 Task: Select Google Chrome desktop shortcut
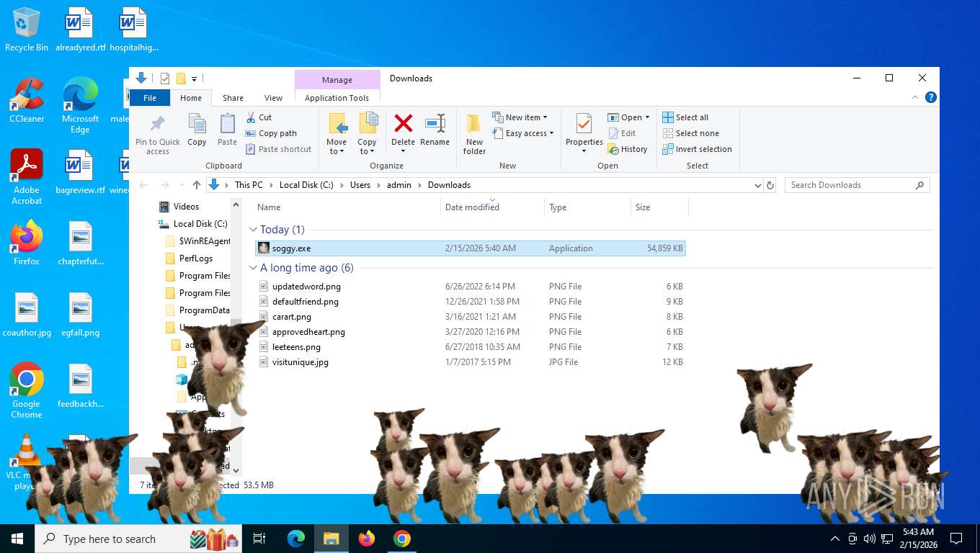(x=27, y=390)
